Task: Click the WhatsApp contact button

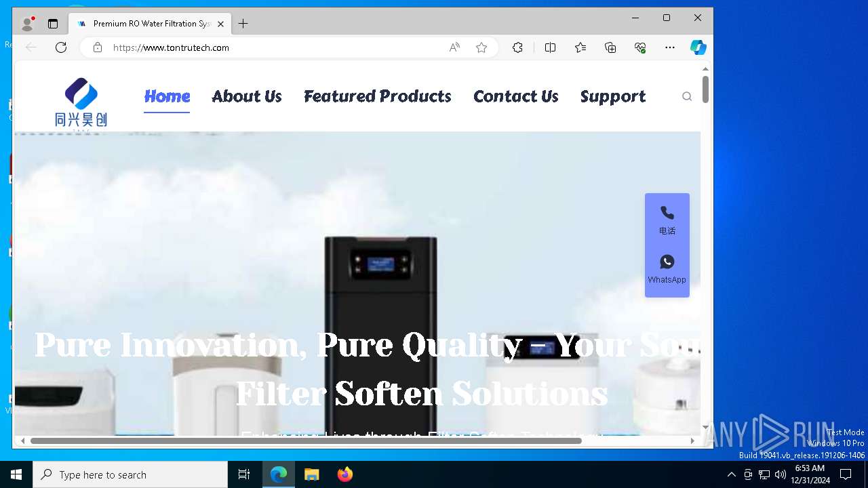Action: click(667, 270)
